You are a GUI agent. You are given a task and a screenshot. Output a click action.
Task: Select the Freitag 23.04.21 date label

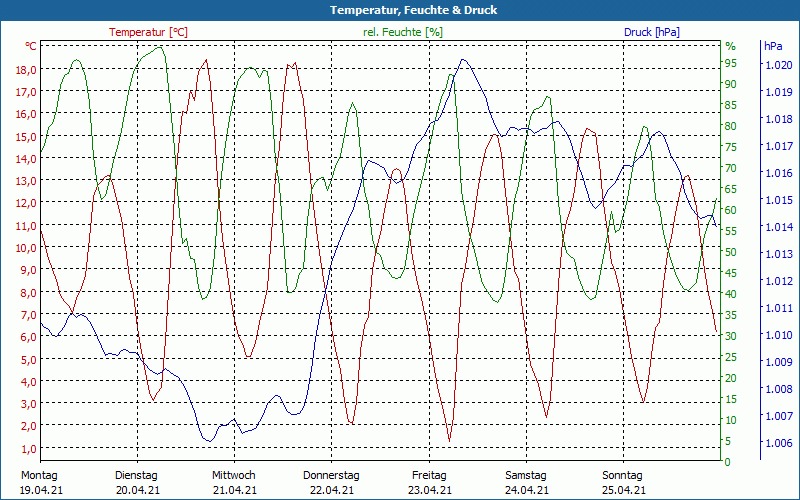(428, 482)
